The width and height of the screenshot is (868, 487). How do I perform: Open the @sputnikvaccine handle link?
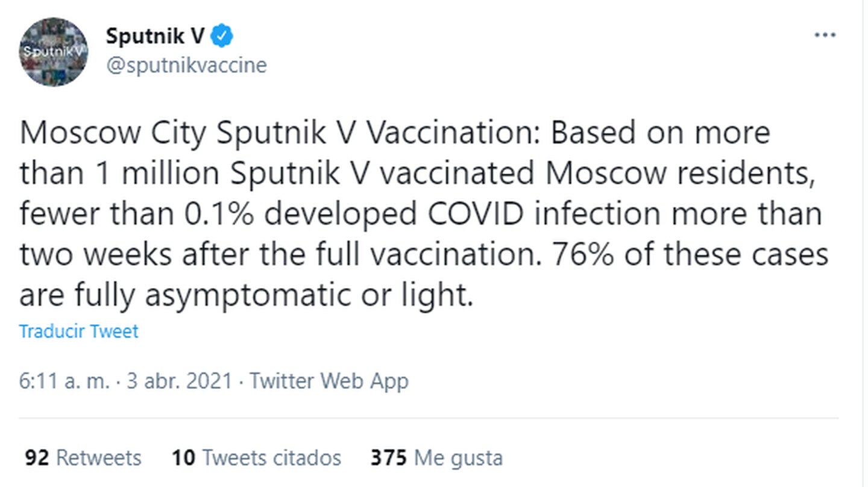pyautogui.click(x=186, y=65)
